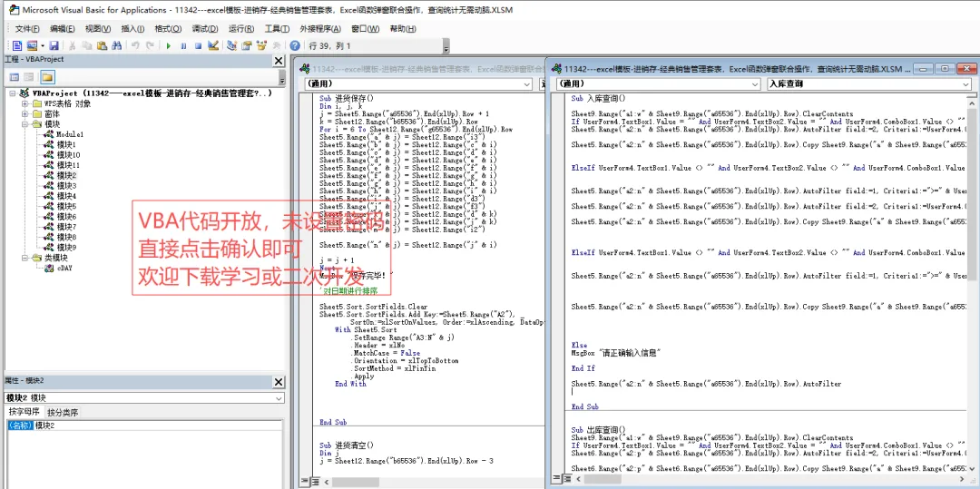Toggle Folders view in project panel
Screen dimensions: 980x489
coord(47,77)
